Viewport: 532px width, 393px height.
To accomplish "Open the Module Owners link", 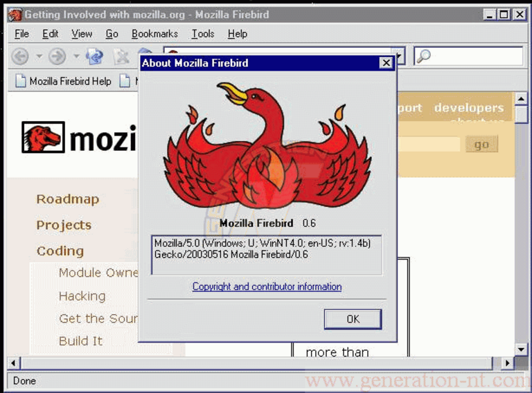I will pyautogui.click(x=98, y=273).
